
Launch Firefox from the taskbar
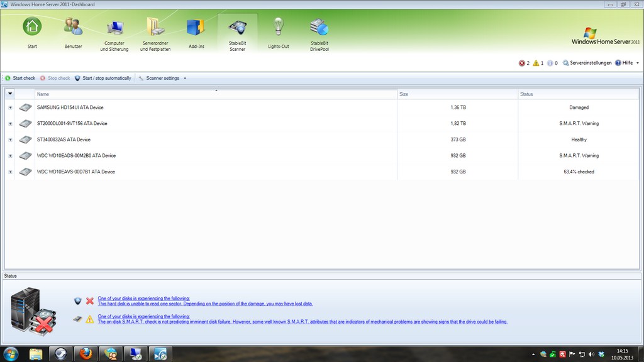point(86,354)
